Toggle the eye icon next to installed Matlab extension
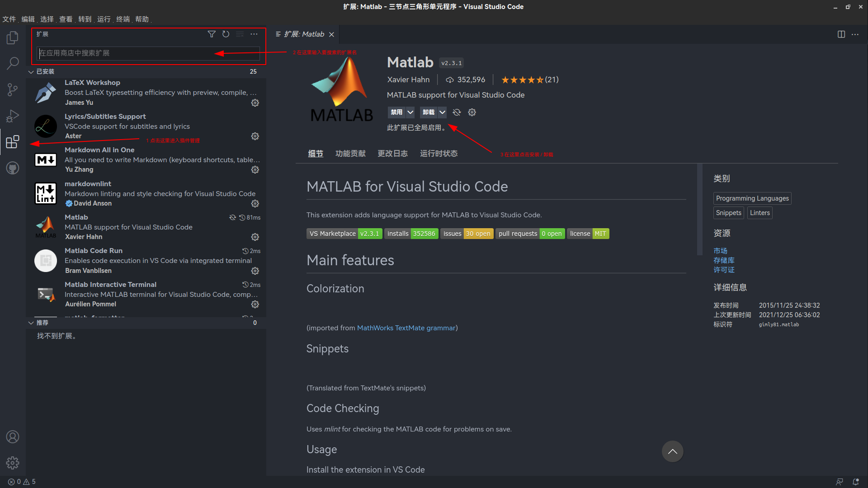 pos(232,217)
